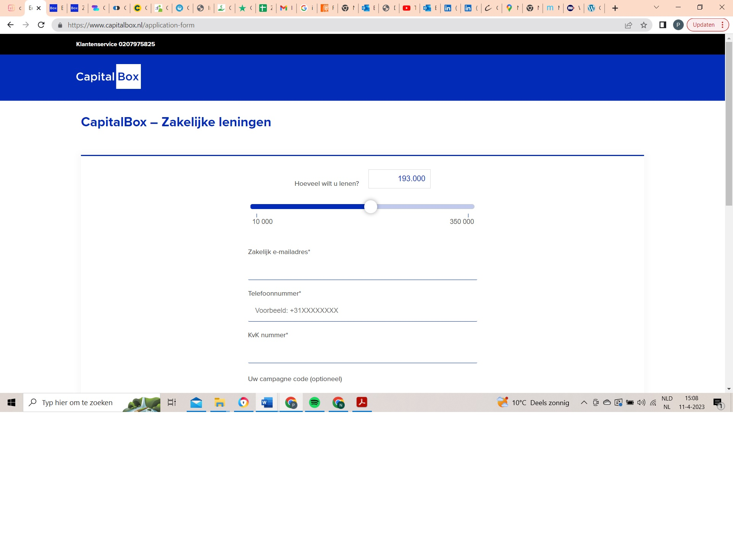Click the CapitalBox logo

click(x=108, y=77)
